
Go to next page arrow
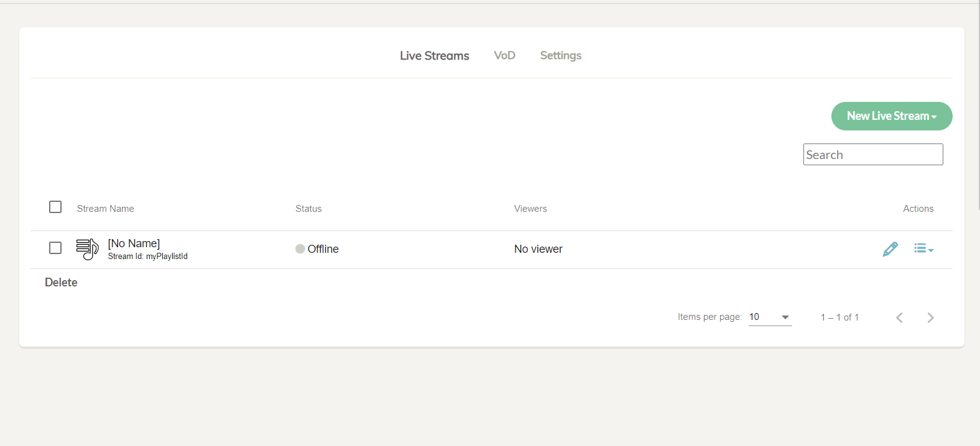pyautogui.click(x=930, y=317)
